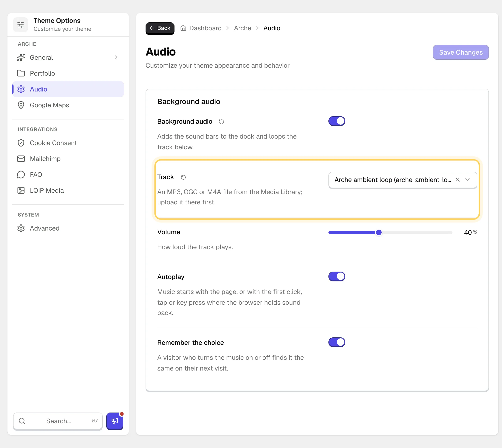The width and height of the screenshot is (502, 448).
Task: Expand the General menu chevron
Action: point(116,57)
